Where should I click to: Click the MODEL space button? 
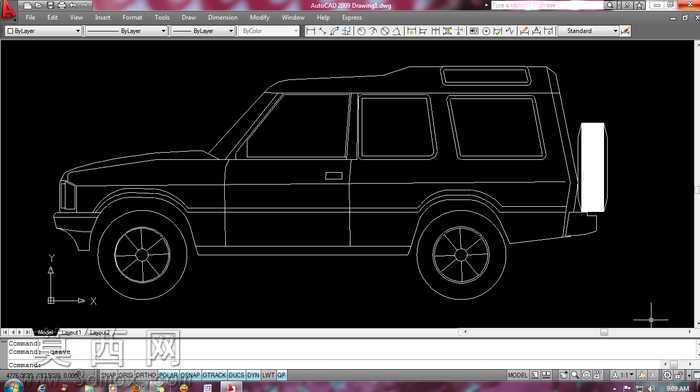coord(517,375)
